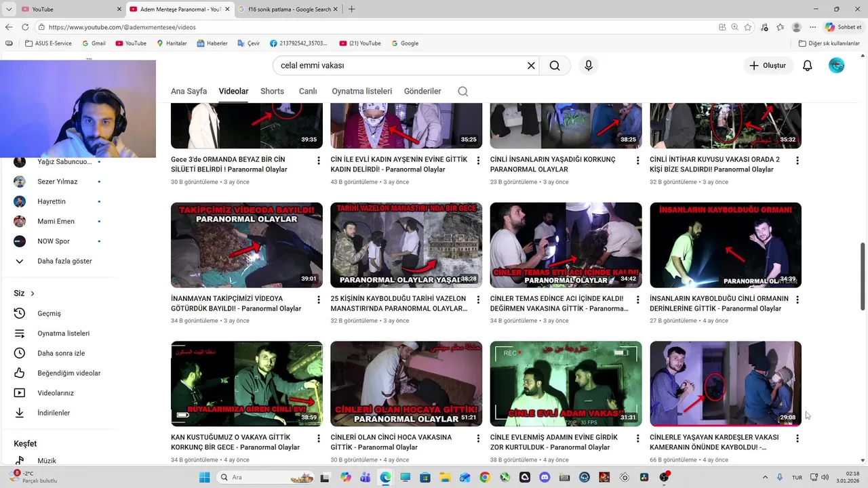Open the ASUS E-Service bookmark
This screenshot has width=868, height=488.
click(x=48, y=43)
